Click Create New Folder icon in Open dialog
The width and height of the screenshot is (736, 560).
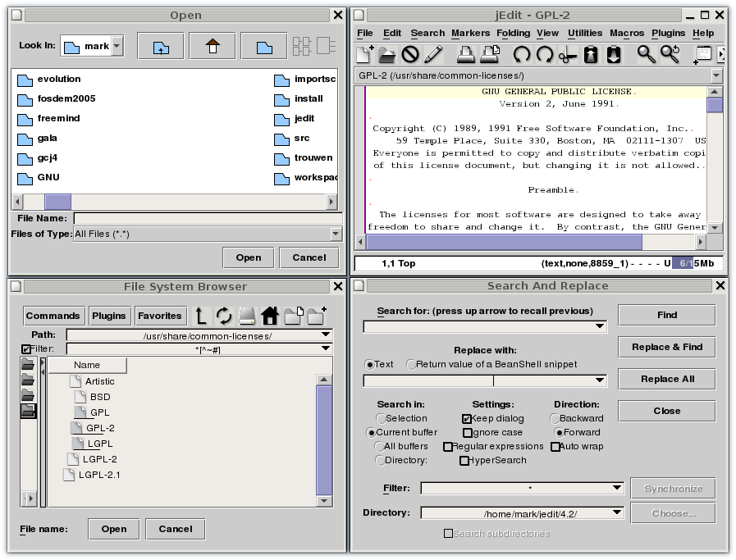pos(264,46)
